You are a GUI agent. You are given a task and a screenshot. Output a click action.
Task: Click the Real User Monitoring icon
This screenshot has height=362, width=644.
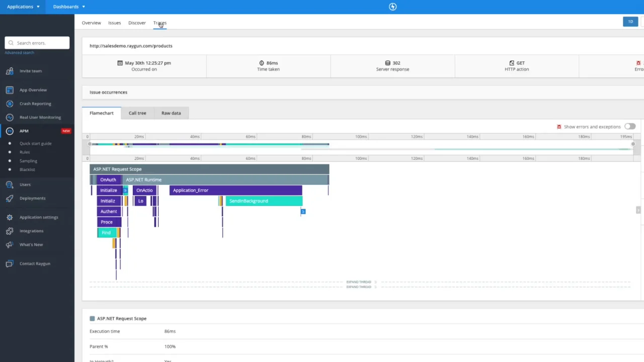click(10, 117)
